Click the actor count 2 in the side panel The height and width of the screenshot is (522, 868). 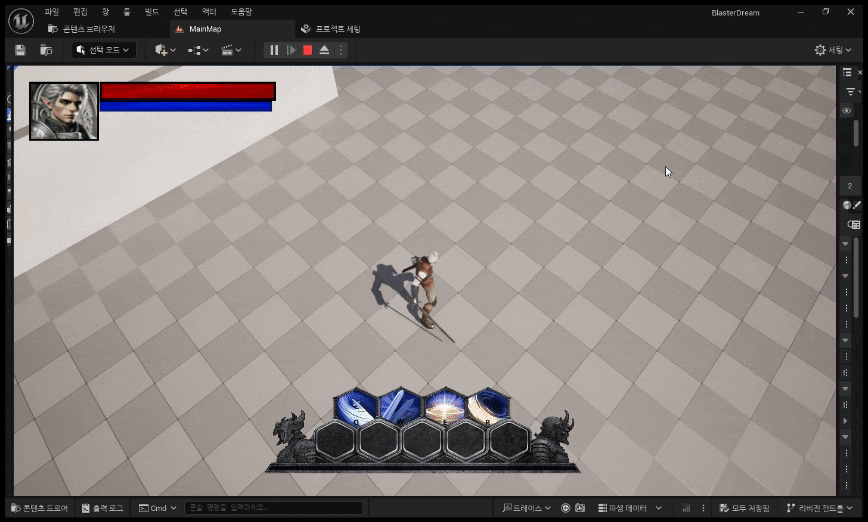(850, 186)
